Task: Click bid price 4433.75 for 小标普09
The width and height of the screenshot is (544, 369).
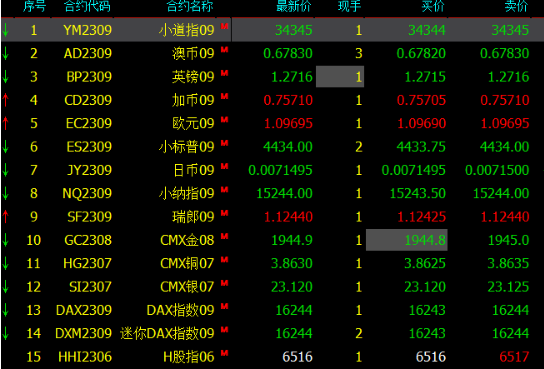Action: pos(421,147)
